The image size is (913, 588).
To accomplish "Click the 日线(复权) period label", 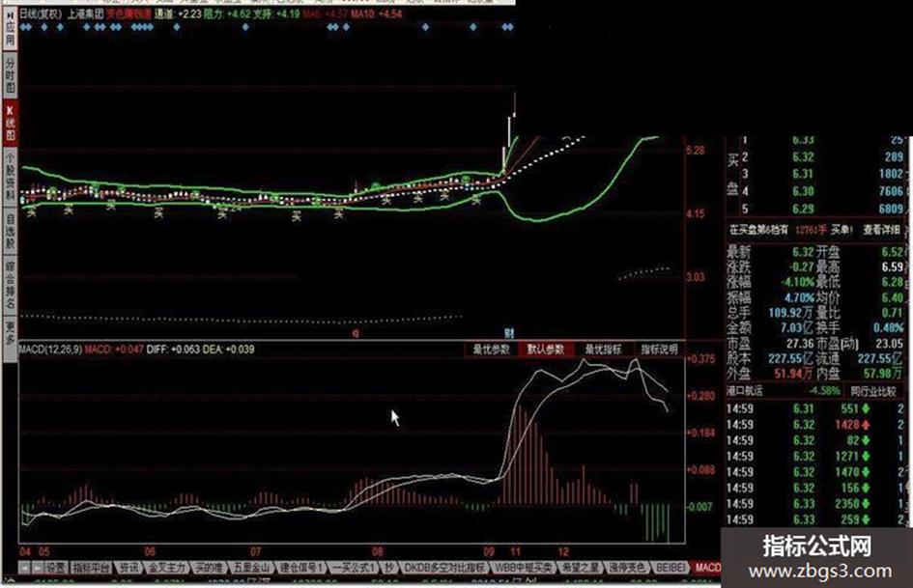I will 41,14.
